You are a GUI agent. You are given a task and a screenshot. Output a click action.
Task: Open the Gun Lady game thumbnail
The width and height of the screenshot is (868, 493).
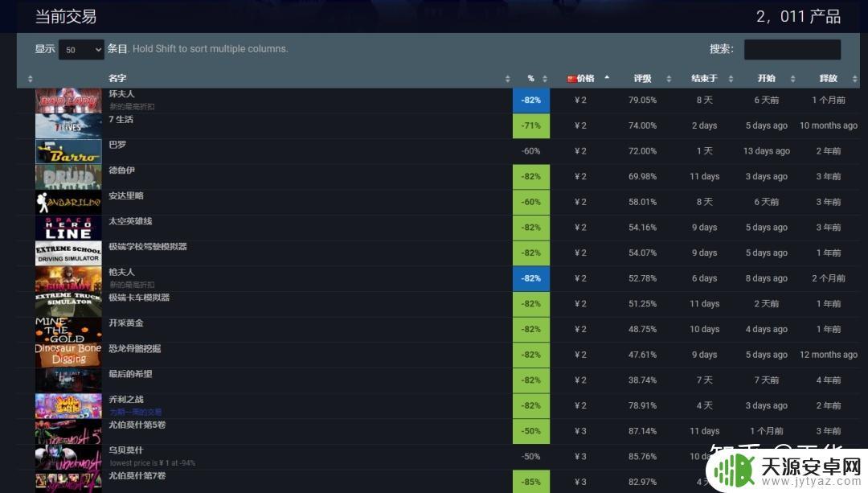click(x=68, y=279)
